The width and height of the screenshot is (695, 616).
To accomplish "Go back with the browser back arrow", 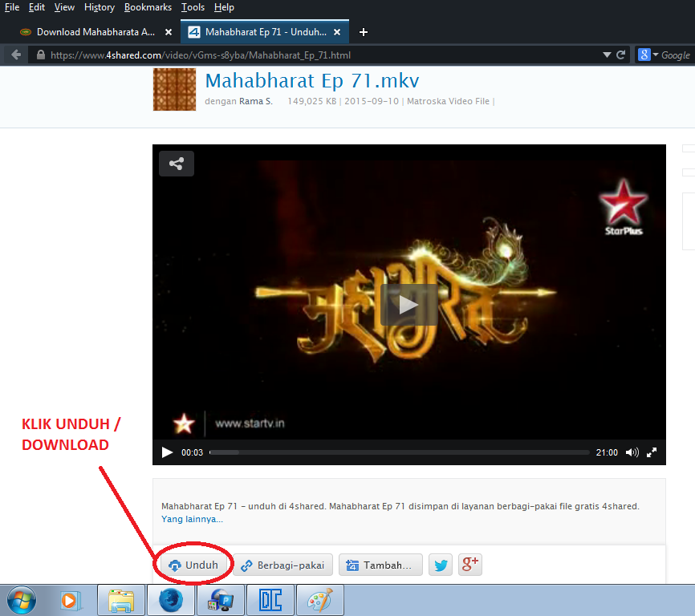I will (x=16, y=55).
